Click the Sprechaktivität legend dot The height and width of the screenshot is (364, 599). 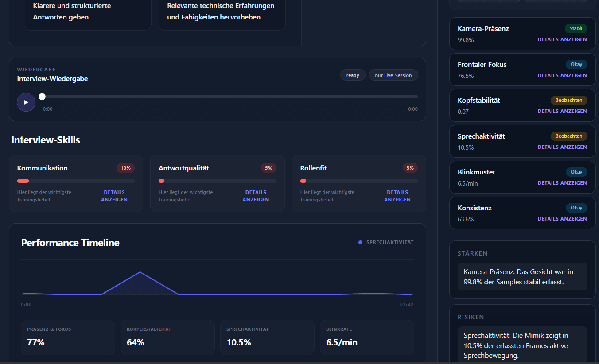pos(360,242)
